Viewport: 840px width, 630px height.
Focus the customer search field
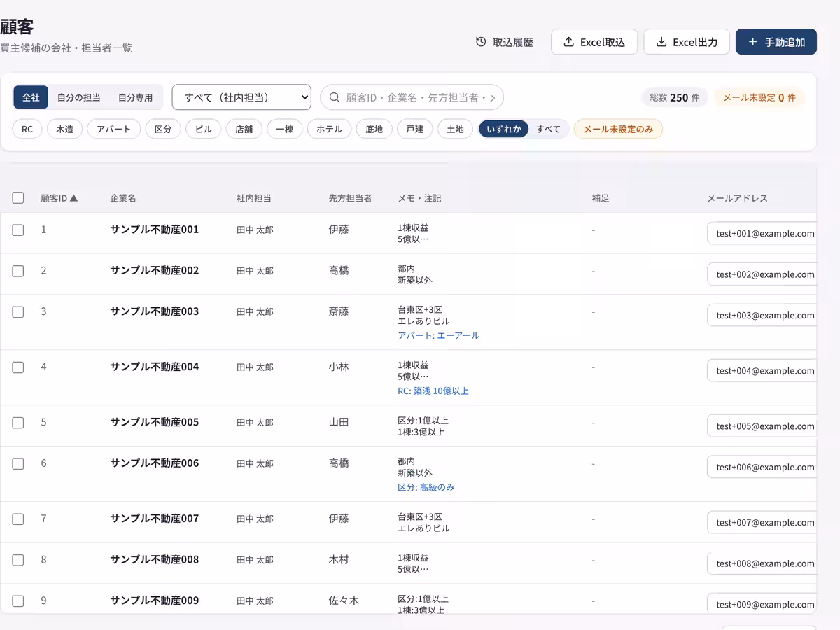[x=412, y=97]
